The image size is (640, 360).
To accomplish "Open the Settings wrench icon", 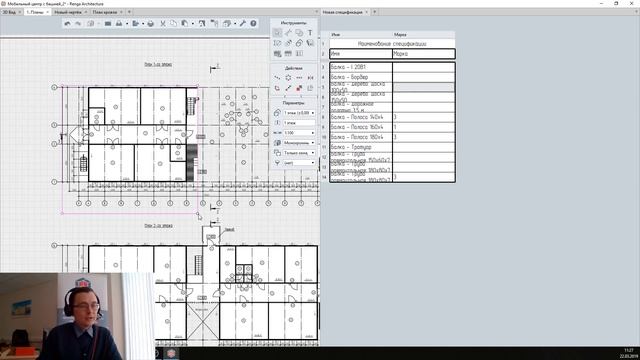I will pos(242,24).
